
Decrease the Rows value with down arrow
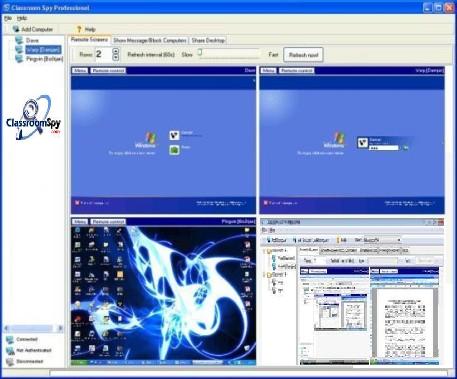click(115, 57)
